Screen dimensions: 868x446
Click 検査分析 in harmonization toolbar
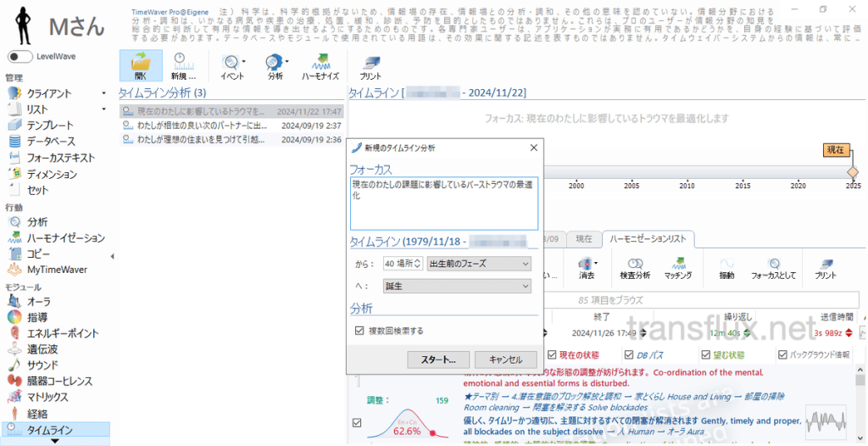(x=635, y=268)
